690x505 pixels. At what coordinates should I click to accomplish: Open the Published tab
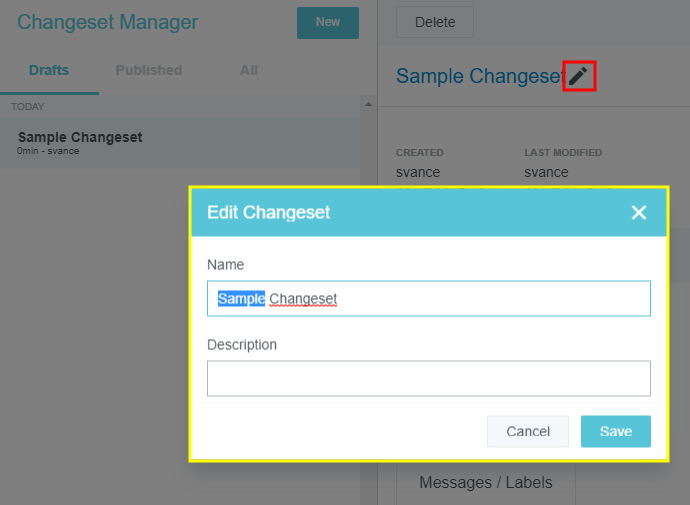[x=148, y=70]
